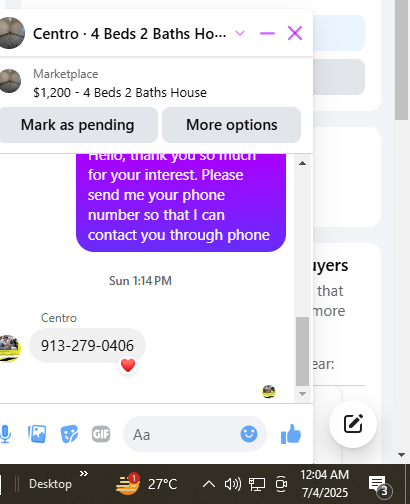Open the volume speaker tray icon

point(233,484)
